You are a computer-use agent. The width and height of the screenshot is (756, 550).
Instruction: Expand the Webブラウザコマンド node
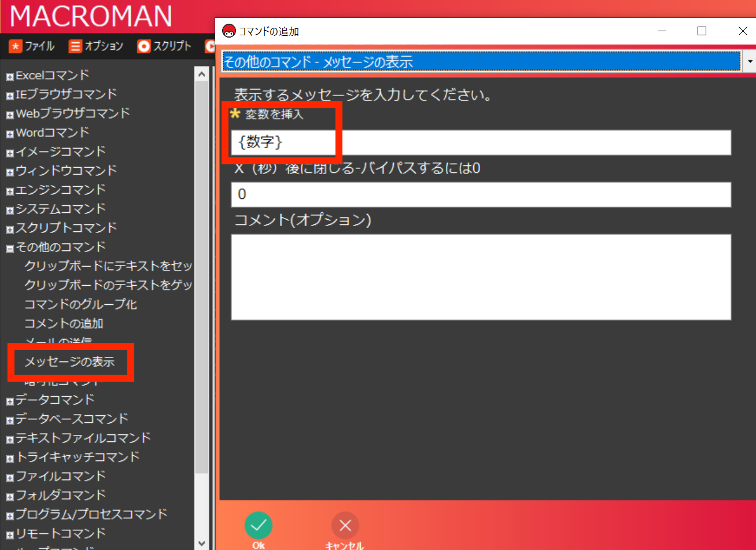10,115
